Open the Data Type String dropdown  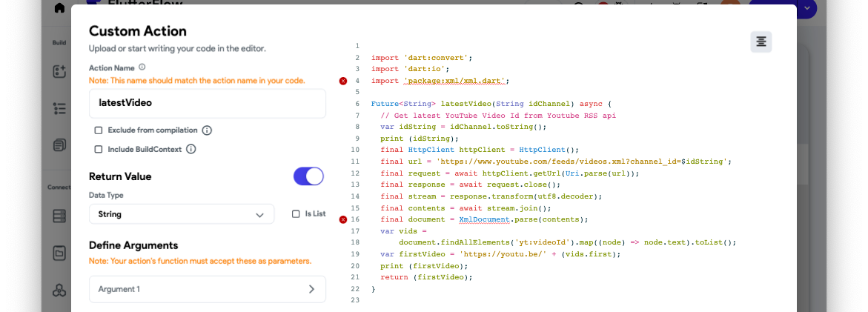click(182, 214)
